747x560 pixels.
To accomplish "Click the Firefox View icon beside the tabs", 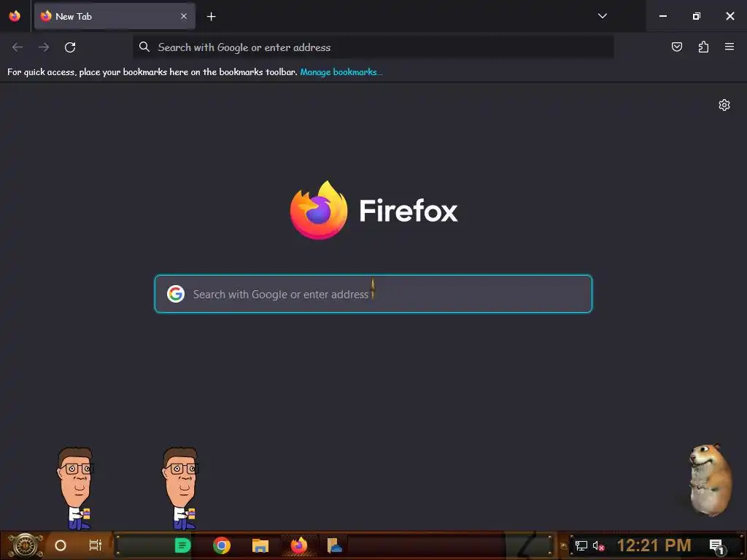I will [15, 16].
